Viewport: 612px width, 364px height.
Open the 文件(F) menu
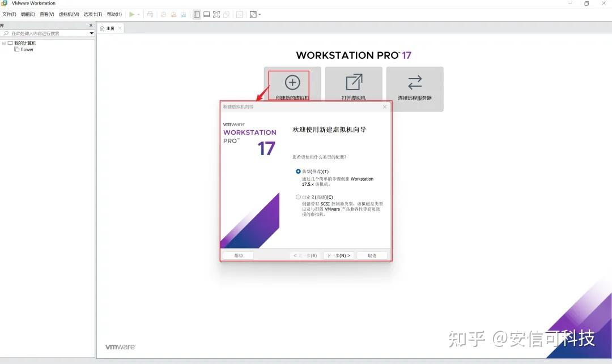pyautogui.click(x=10, y=14)
